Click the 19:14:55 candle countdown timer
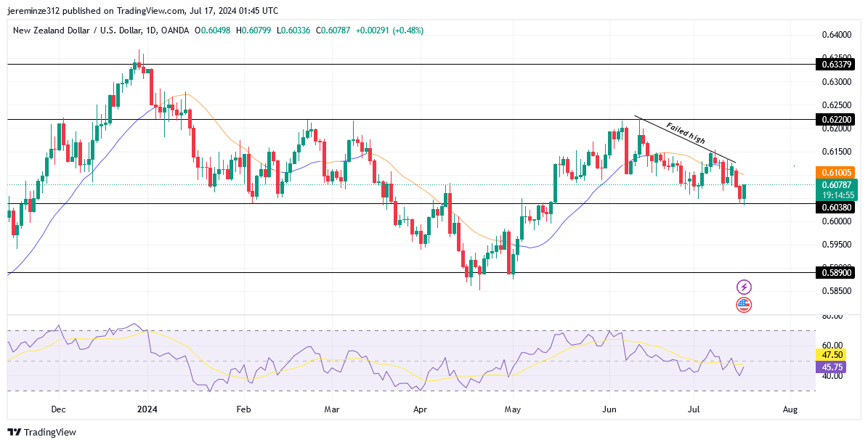Screen dimensions: 868x445 [837, 195]
